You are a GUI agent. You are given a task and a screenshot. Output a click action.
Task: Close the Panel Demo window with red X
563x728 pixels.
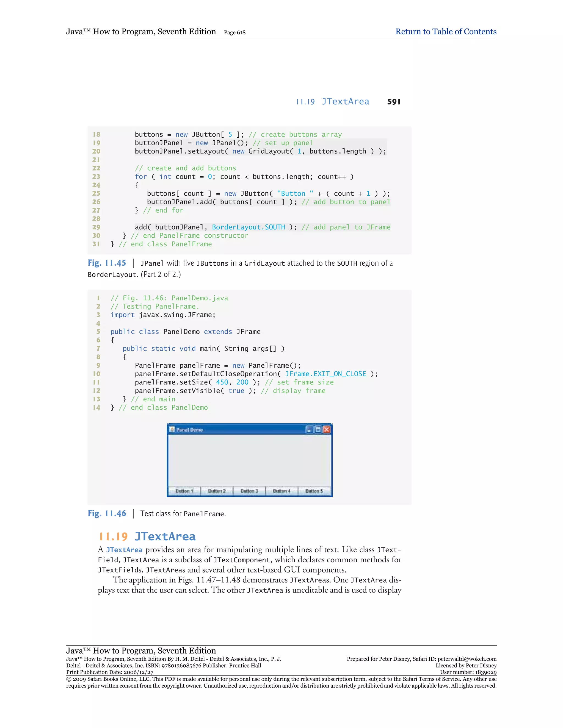point(327,429)
